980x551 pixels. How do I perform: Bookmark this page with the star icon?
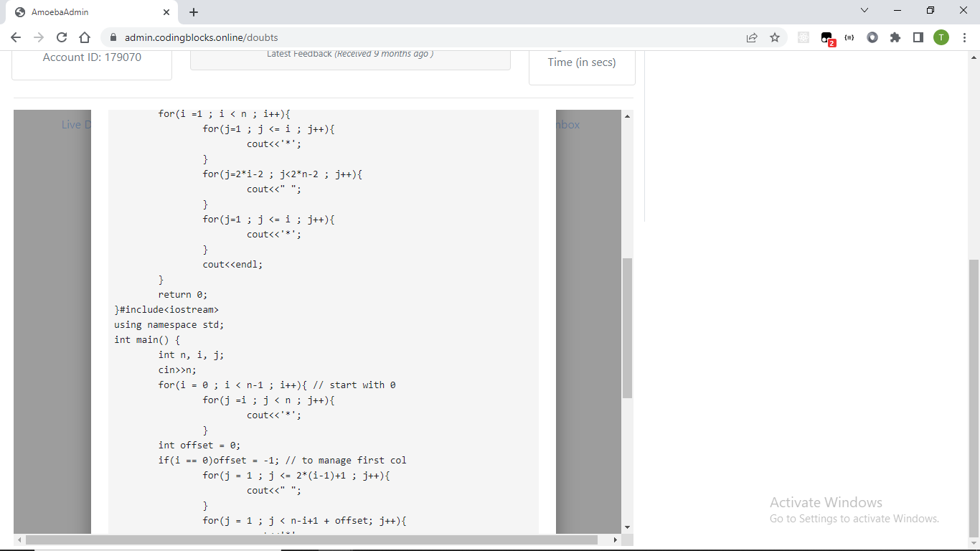pos(775,37)
